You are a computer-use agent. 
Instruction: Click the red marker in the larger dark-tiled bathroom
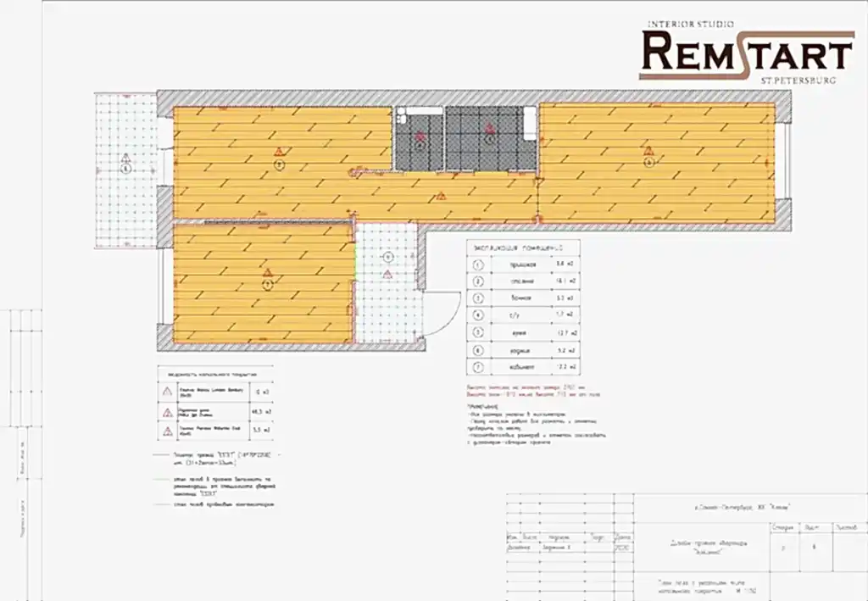click(489, 130)
